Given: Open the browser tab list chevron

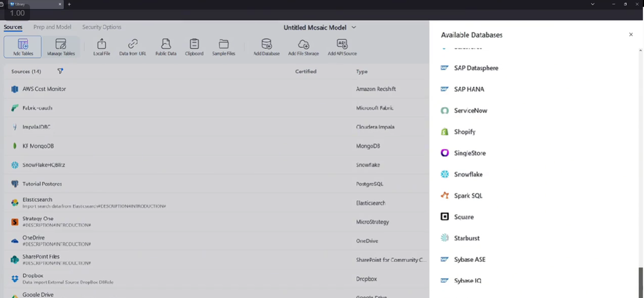Looking at the screenshot, I should [x=592, y=4].
